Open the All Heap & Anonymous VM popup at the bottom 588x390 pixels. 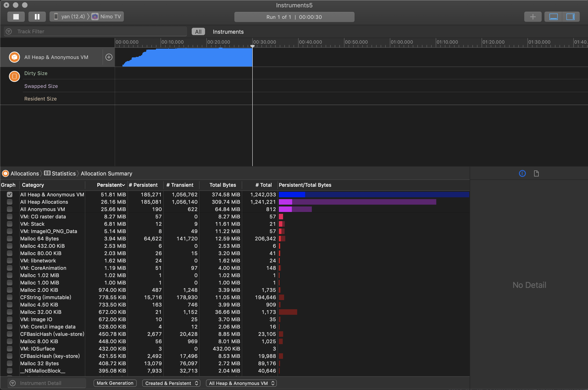[x=241, y=383]
